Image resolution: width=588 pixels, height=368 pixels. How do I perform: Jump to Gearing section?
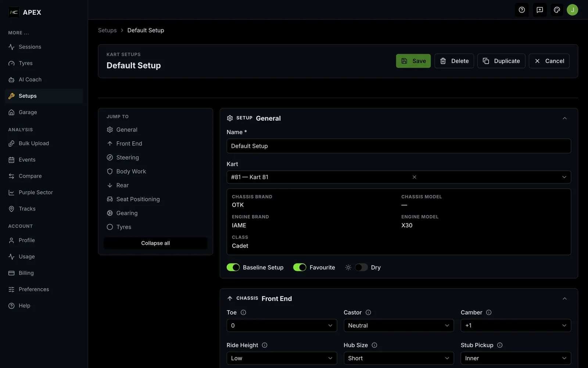[x=155, y=213]
